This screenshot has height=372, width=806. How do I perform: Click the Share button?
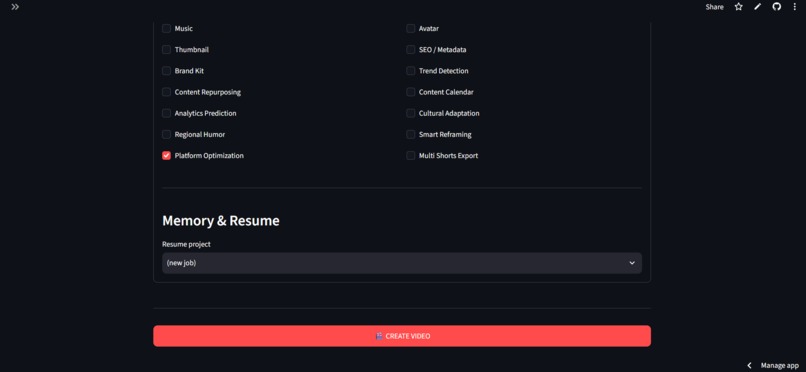click(x=715, y=7)
